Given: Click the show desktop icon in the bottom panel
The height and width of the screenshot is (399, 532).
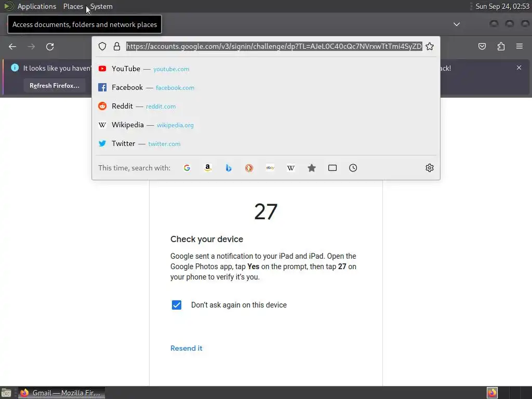Looking at the screenshot, I should (6, 393).
